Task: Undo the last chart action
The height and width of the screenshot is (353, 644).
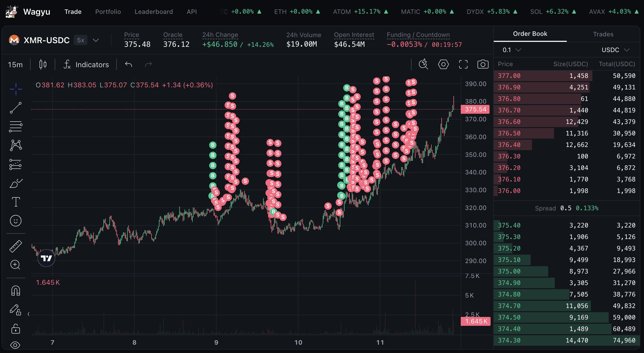Action: click(x=129, y=64)
